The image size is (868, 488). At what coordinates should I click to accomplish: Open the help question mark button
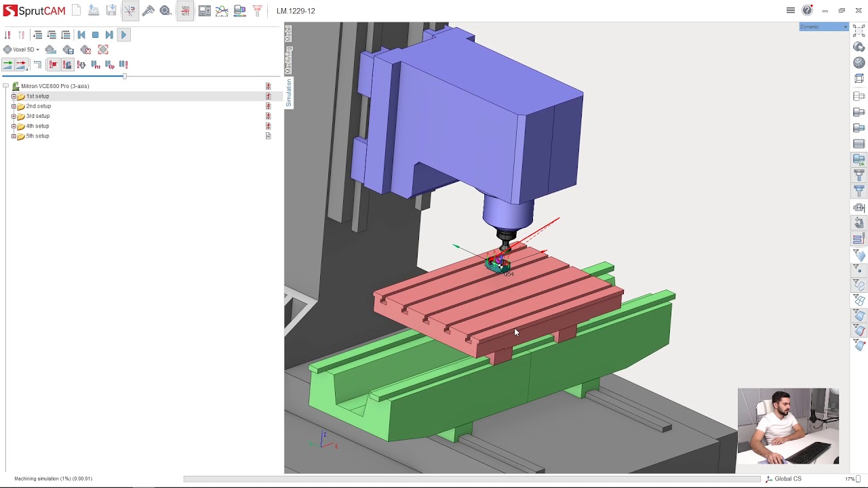(x=807, y=11)
